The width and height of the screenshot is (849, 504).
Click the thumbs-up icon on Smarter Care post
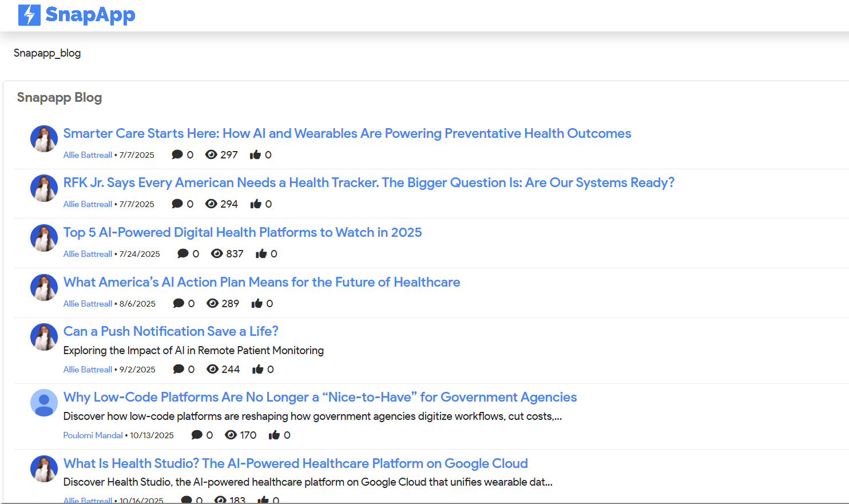pyautogui.click(x=255, y=154)
